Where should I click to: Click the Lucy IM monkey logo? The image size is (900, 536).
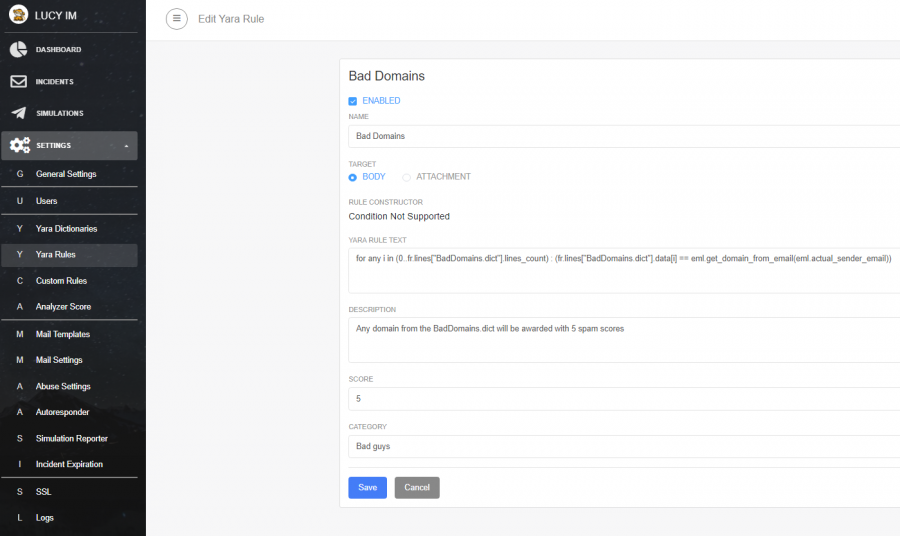17,15
